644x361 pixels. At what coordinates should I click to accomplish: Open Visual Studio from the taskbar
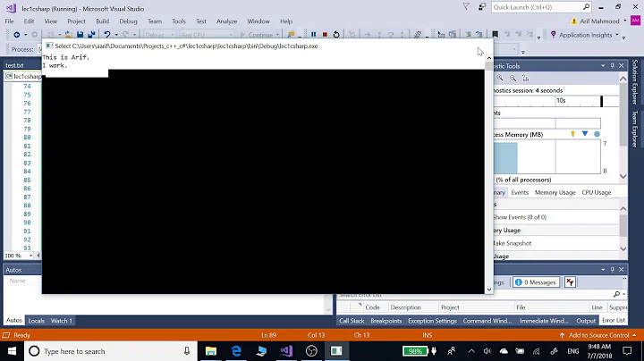point(286,351)
